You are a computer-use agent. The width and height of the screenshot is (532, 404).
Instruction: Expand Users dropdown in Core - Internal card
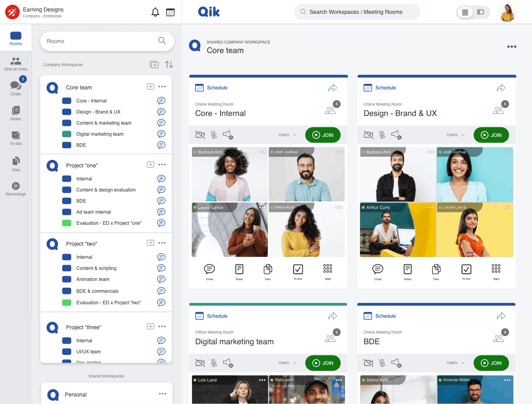point(287,135)
